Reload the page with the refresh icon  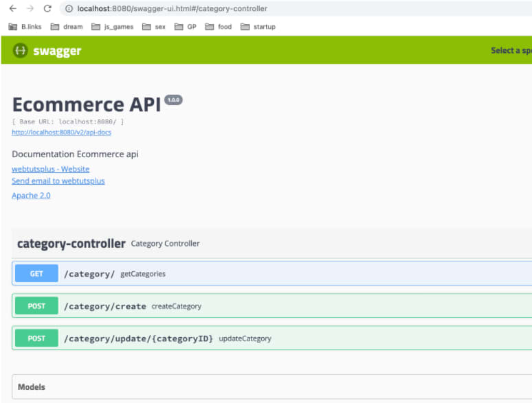47,8
